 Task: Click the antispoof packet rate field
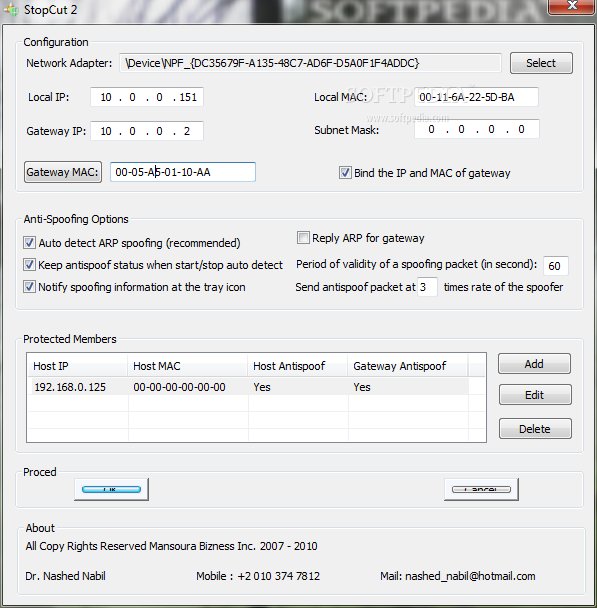pos(427,287)
